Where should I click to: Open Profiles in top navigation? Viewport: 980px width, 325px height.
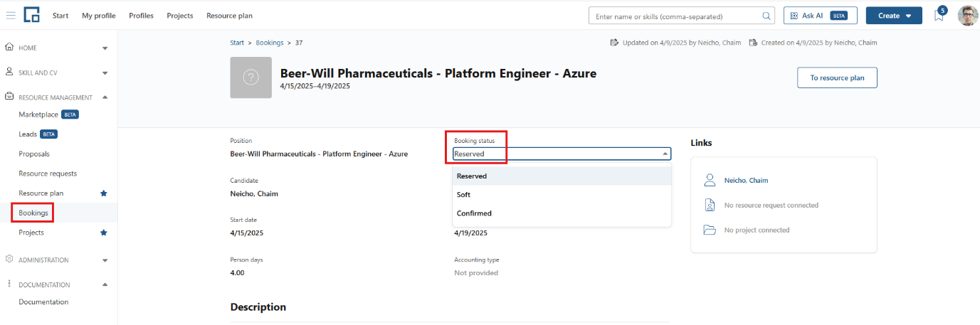[141, 16]
